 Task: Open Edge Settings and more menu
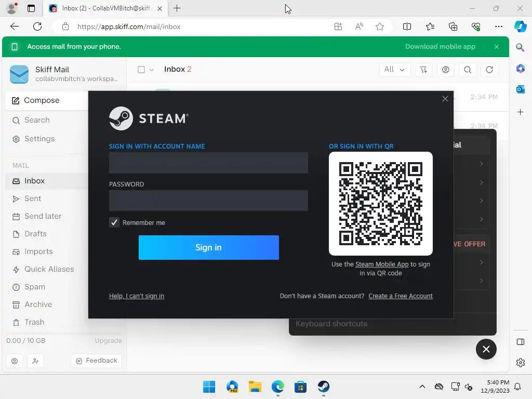click(498, 26)
